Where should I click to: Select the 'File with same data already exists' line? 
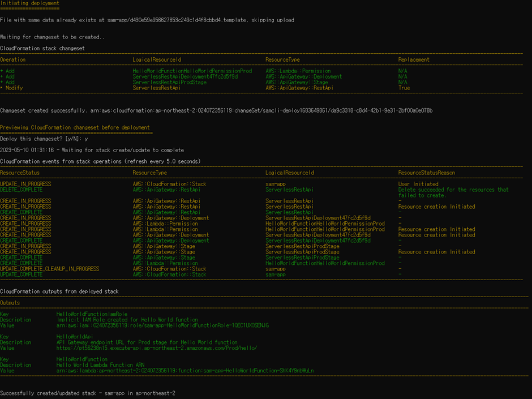[x=147, y=20]
